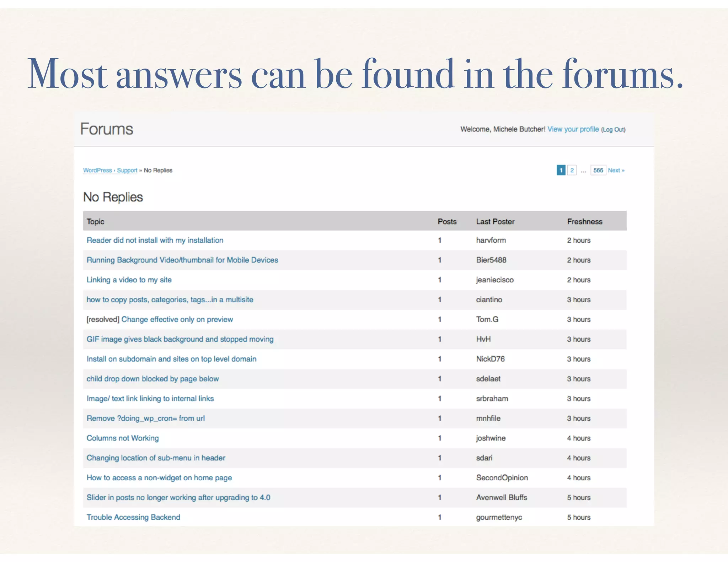Open the WordPress breadcrumb link
The height and width of the screenshot is (562, 728).
97,170
